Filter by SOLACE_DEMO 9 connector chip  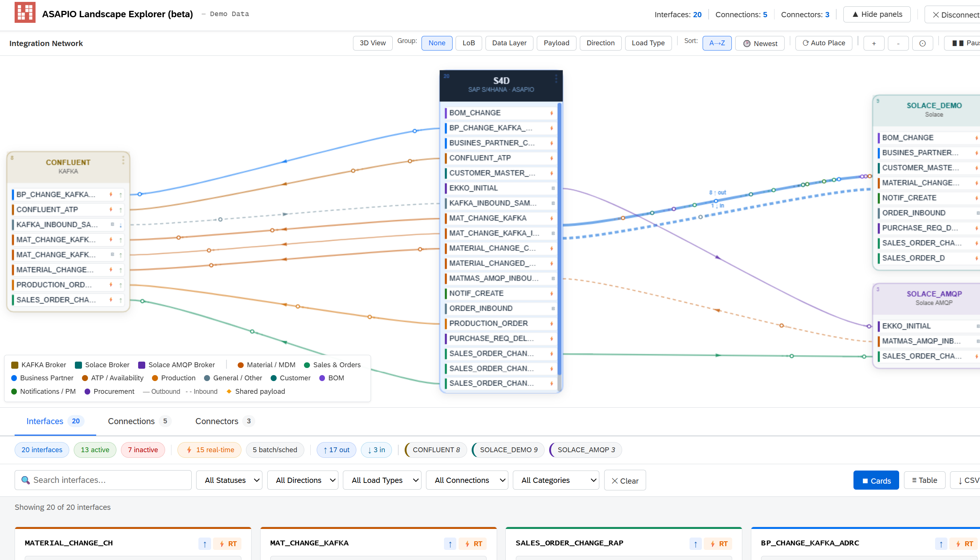pos(508,450)
